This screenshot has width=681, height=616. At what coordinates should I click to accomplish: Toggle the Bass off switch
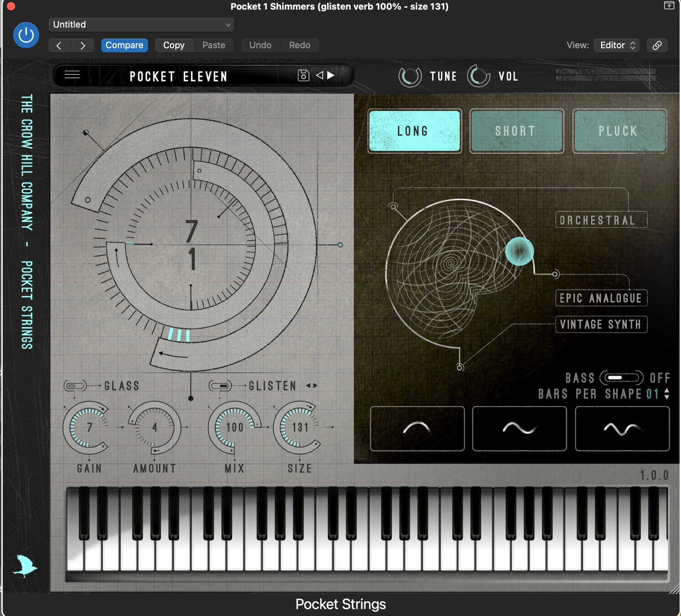[x=621, y=378]
